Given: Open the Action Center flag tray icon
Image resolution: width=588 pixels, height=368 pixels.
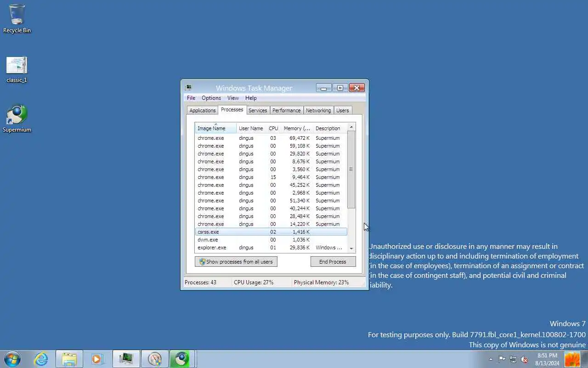Looking at the screenshot, I should point(502,359).
